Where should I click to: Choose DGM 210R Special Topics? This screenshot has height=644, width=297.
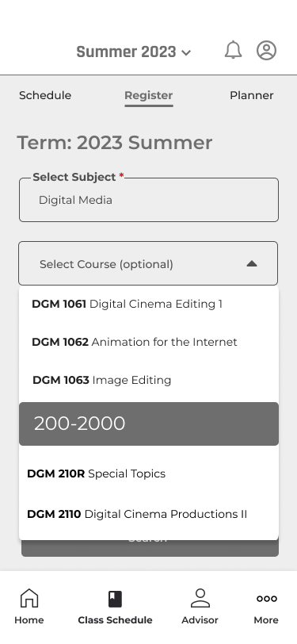(149, 473)
